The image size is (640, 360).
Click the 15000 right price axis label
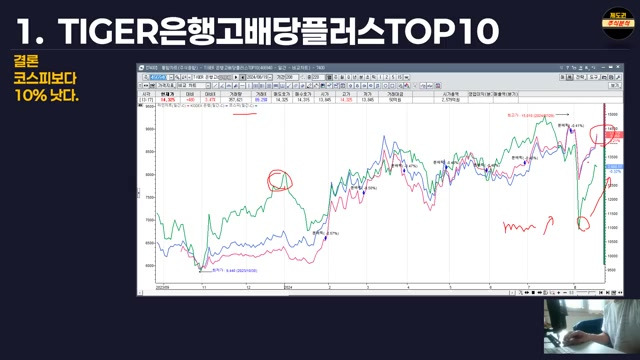click(612, 114)
